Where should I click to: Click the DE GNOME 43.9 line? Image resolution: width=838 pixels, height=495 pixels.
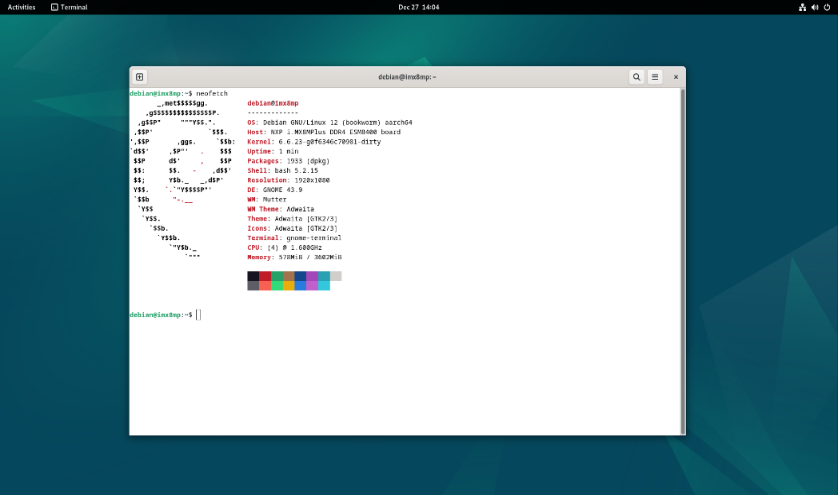[275, 190]
